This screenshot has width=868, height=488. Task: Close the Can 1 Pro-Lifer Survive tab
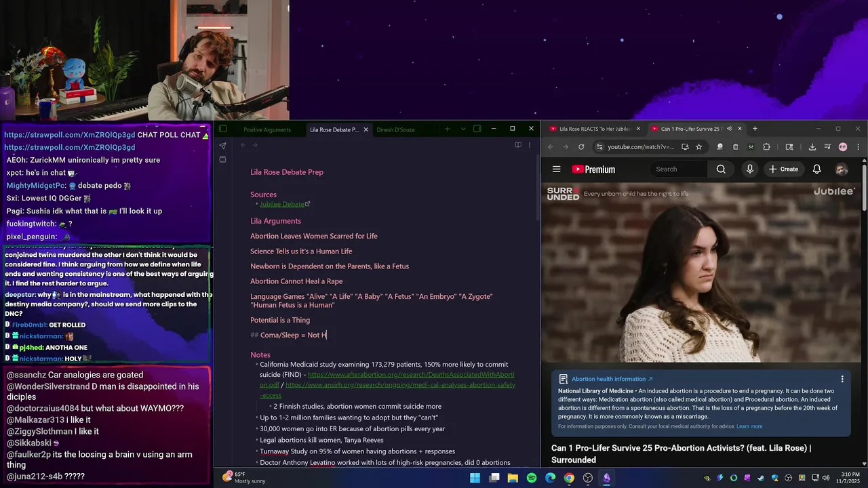(x=740, y=129)
